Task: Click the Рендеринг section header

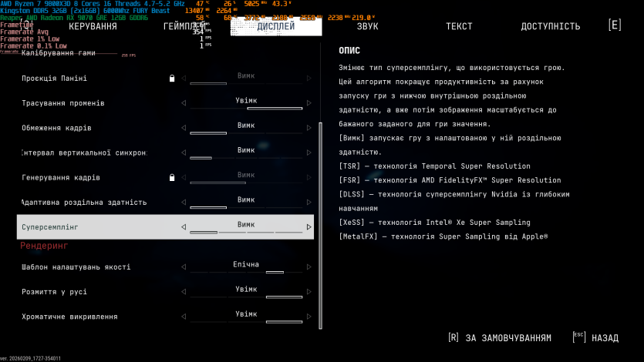Action: [44, 246]
